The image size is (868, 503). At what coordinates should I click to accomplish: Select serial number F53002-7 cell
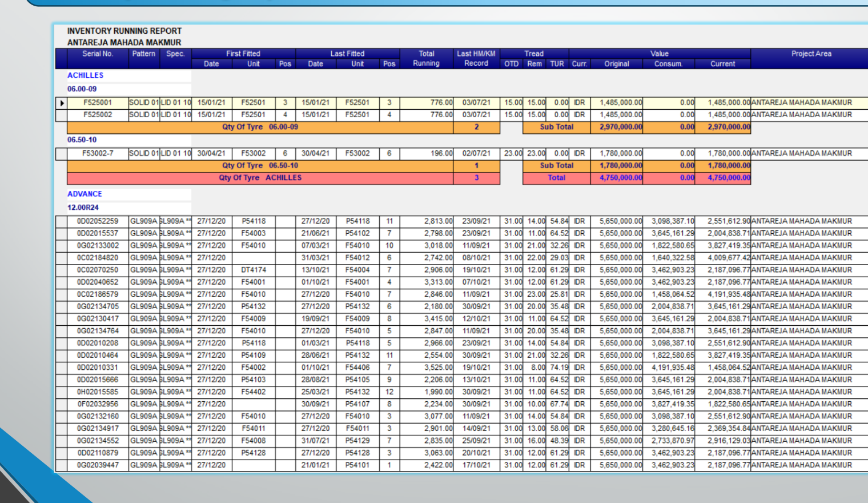tap(98, 154)
